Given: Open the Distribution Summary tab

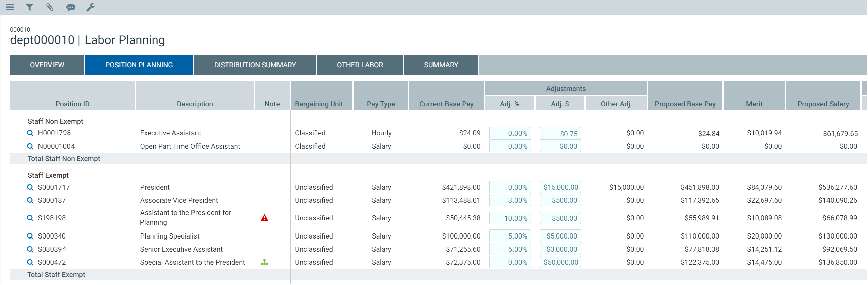Looking at the screenshot, I should point(255,65).
